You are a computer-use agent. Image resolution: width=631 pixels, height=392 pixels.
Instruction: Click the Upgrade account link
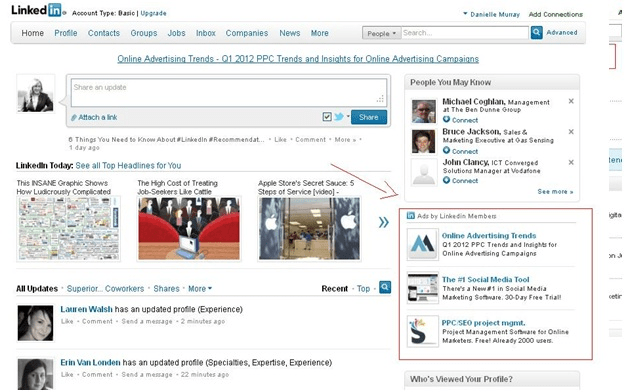tap(153, 13)
